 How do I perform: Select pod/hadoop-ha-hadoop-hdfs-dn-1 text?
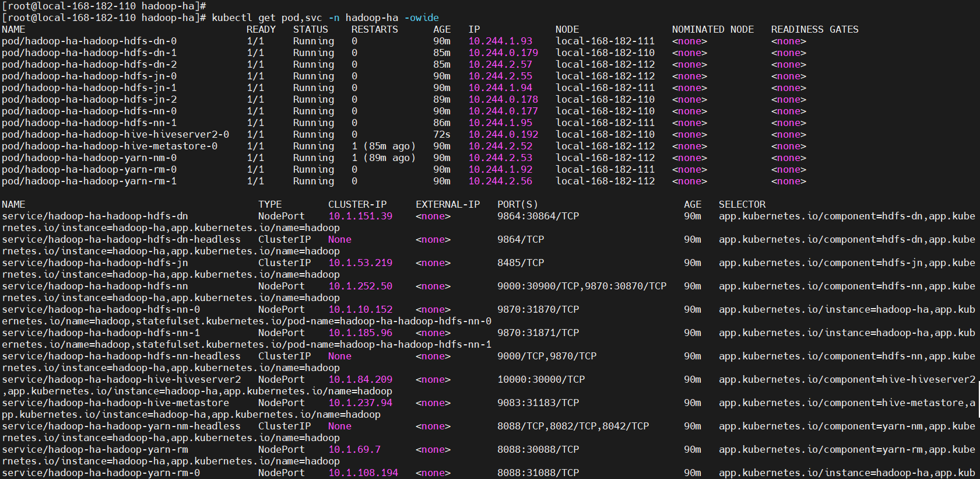[x=89, y=53]
